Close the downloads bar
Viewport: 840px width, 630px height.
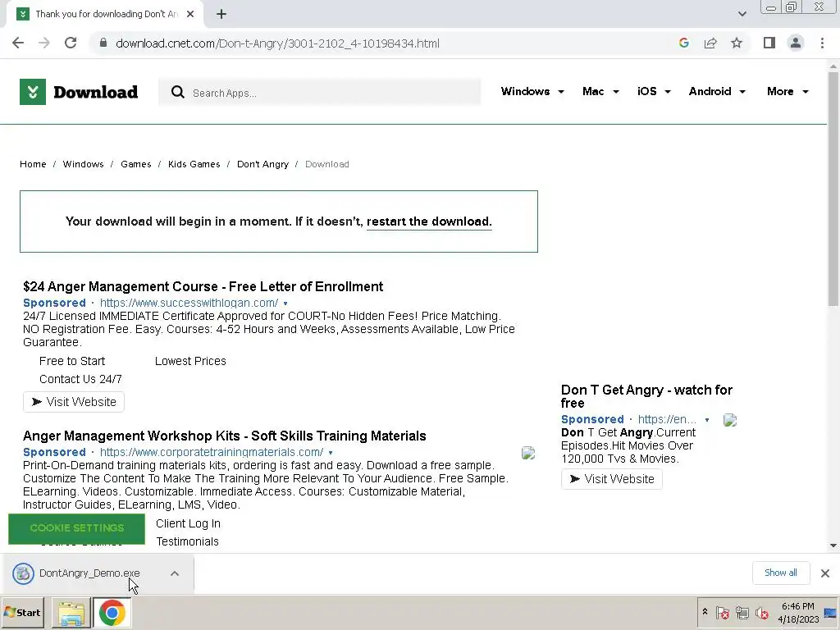[825, 573]
